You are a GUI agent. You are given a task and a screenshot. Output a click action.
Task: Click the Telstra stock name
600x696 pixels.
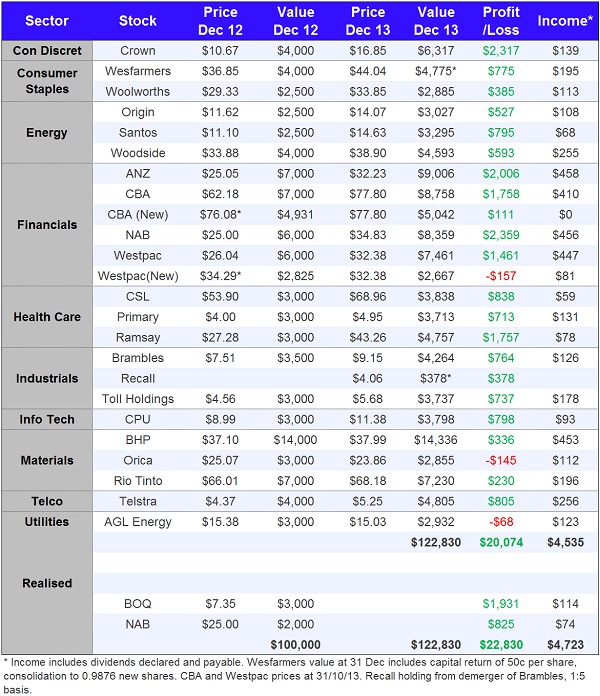138,500
